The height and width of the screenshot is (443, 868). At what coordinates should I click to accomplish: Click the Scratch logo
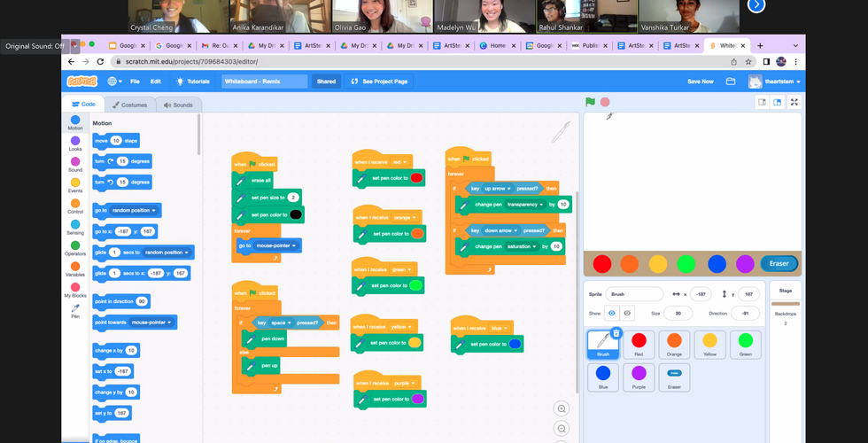pyautogui.click(x=81, y=82)
